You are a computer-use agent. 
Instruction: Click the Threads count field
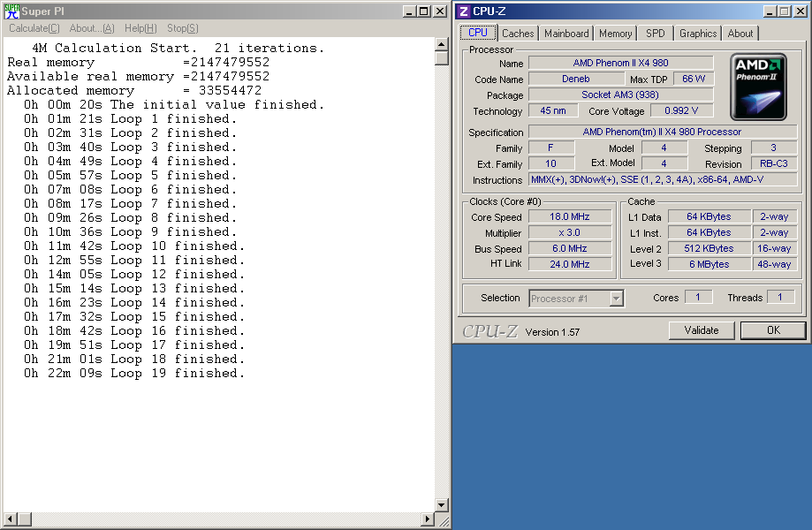[x=780, y=297]
